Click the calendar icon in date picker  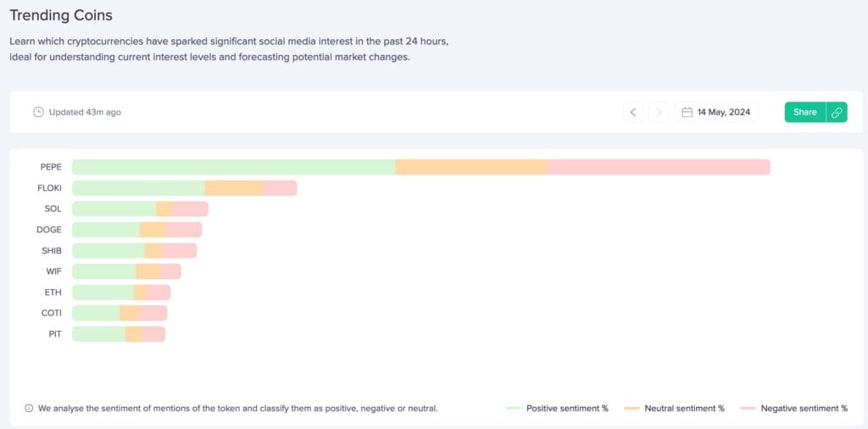coord(687,112)
